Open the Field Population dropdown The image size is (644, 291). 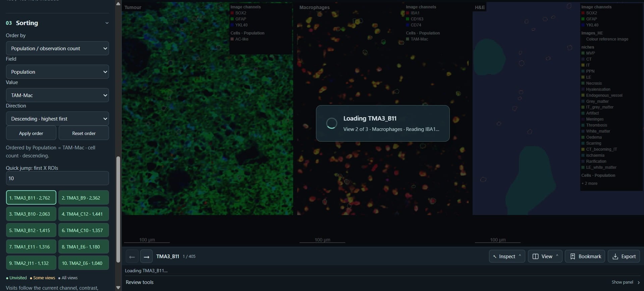click(57, 72)
